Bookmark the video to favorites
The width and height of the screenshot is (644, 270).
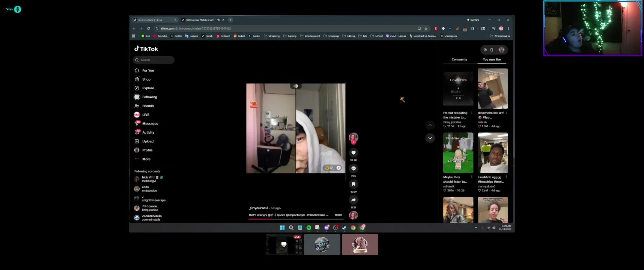354,184
